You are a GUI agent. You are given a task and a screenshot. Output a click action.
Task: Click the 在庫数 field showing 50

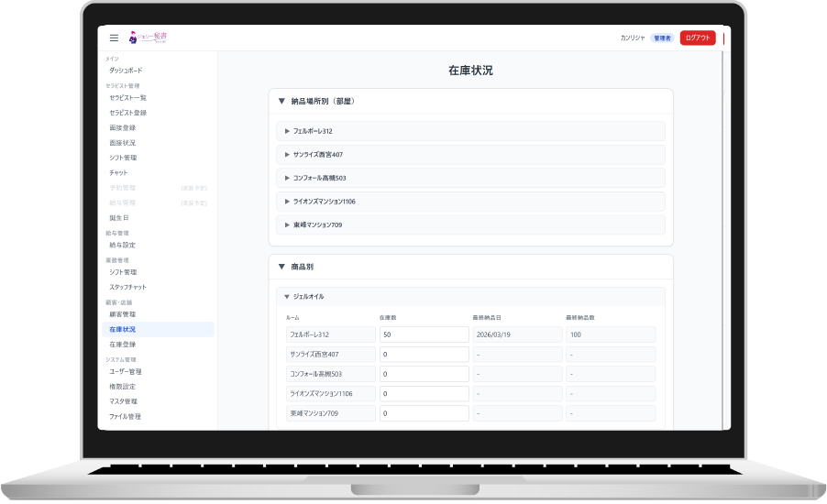pos(425,334)
